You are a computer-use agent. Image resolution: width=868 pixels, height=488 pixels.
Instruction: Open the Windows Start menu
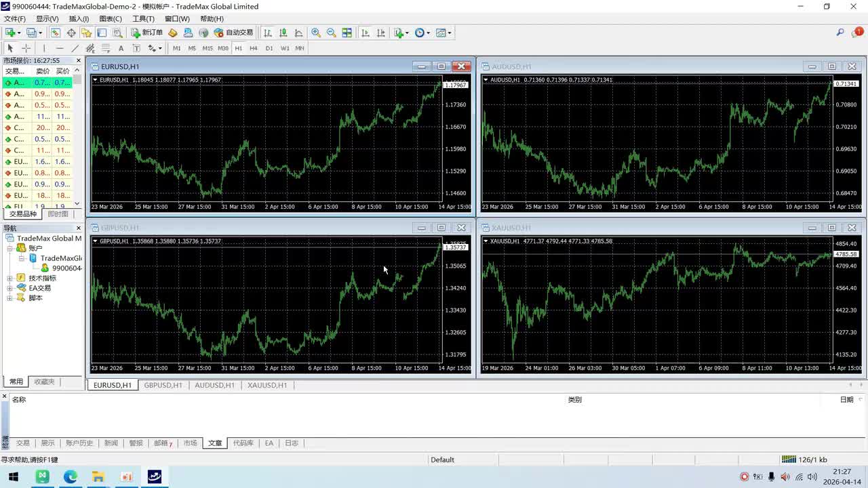14,477
